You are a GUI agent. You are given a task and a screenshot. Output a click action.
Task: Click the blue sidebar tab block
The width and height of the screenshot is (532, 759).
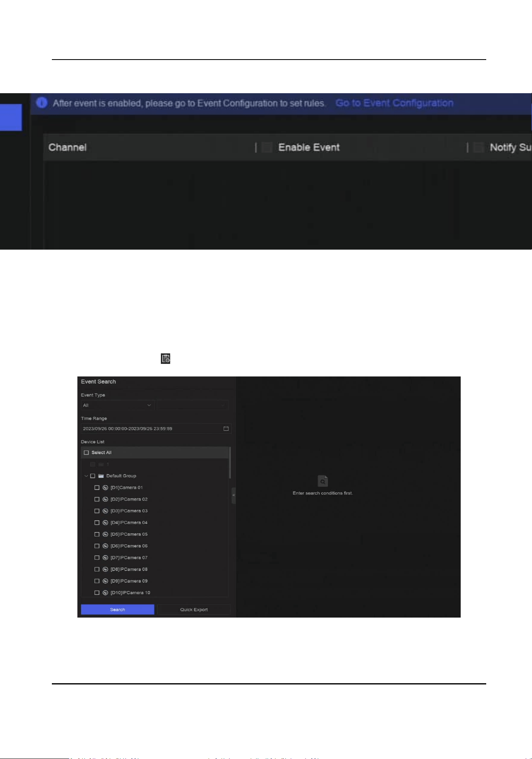click(11, 118)
